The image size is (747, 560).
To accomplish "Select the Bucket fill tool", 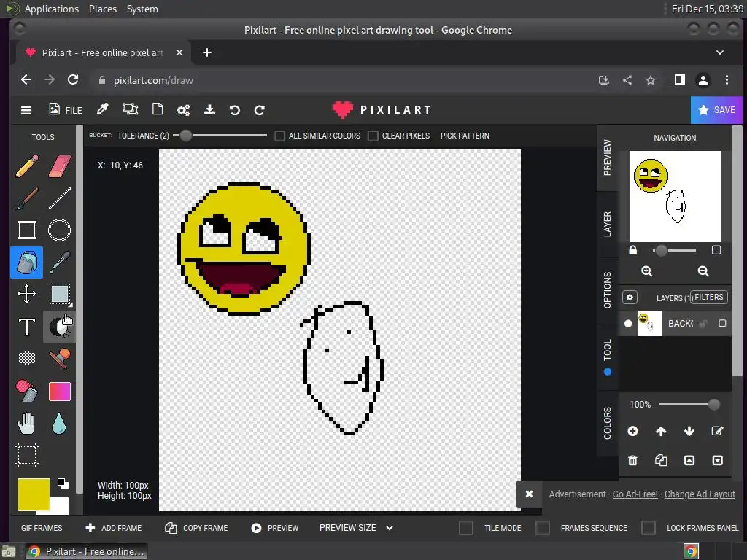I will coord(27,262).
